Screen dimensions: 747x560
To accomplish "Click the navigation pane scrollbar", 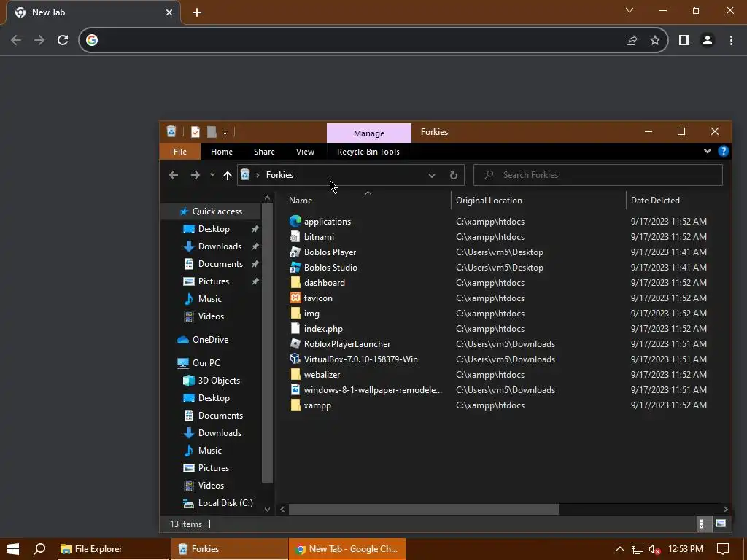I will [267, 343].
